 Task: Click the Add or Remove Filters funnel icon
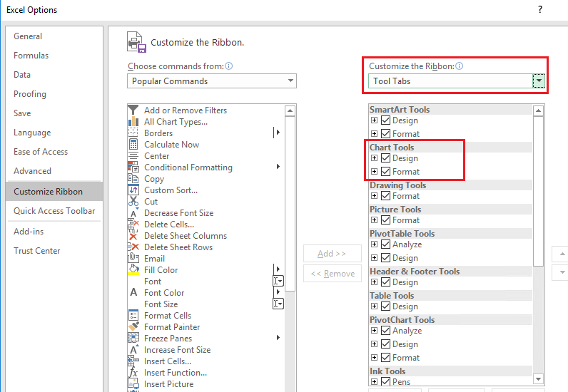(x=133, y=110)
